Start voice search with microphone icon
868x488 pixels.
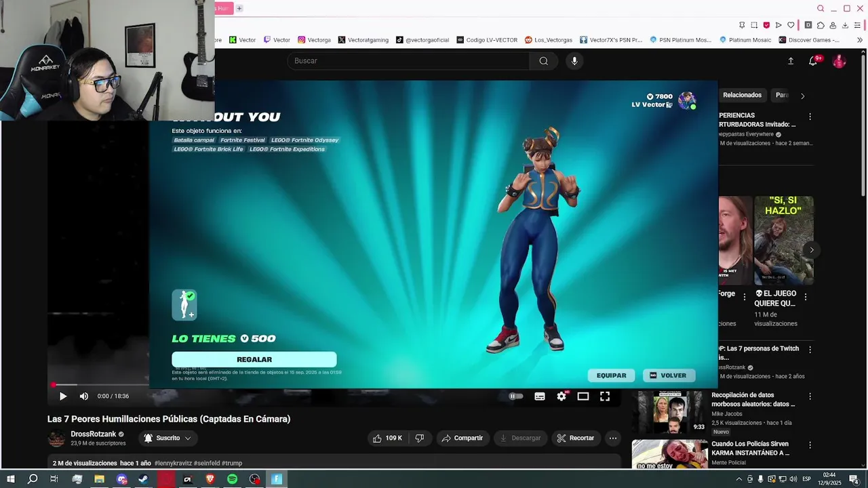pos(574,61)
